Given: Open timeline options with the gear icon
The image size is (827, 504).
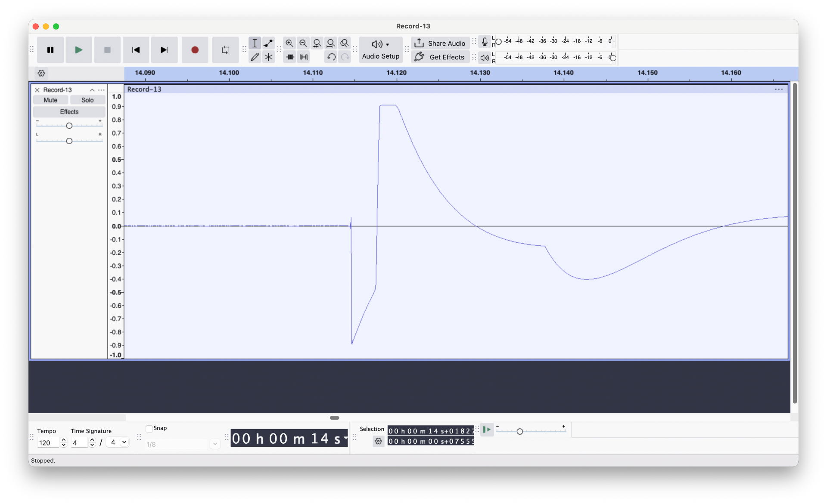Looking at the screenshot, I should point(41,73).
